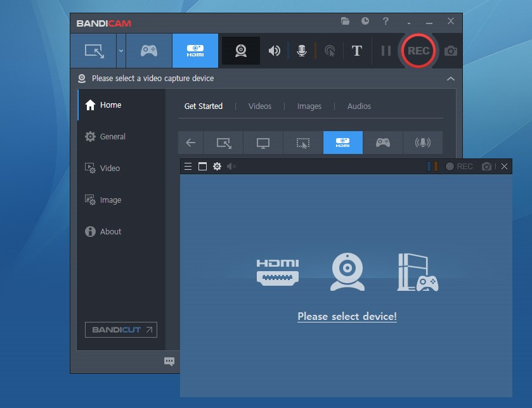The height and width of the screenshot is (408, 532).
Task: Select audio-only recording mode icon
Action: pyautogui.click(x=423, y=143)
